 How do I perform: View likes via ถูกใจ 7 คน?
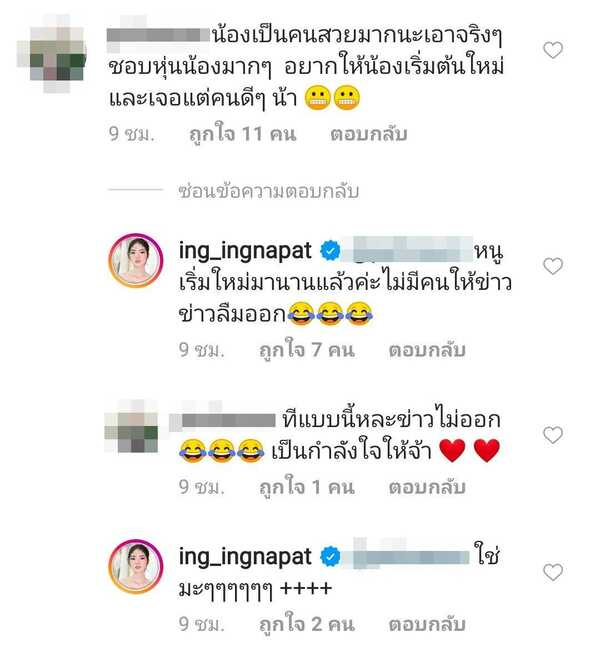[x=307, y=350]
